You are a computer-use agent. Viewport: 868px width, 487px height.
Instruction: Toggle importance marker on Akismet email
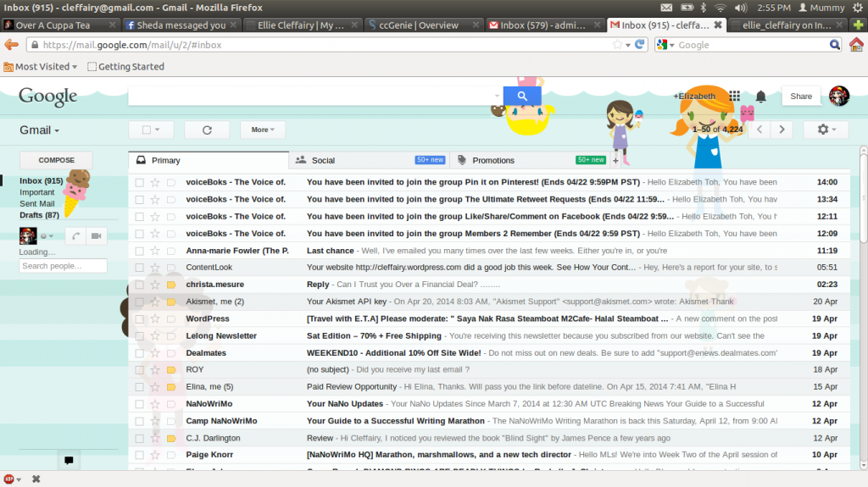(x=171, y=302)
